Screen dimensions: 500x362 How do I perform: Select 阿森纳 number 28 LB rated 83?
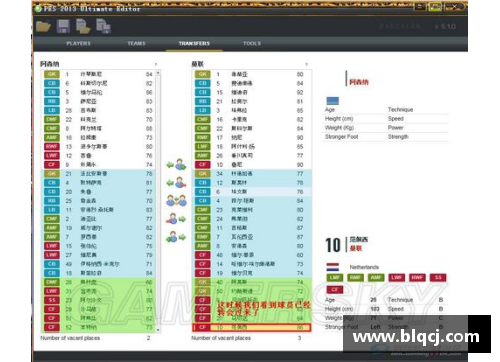[x=98, y=110]
